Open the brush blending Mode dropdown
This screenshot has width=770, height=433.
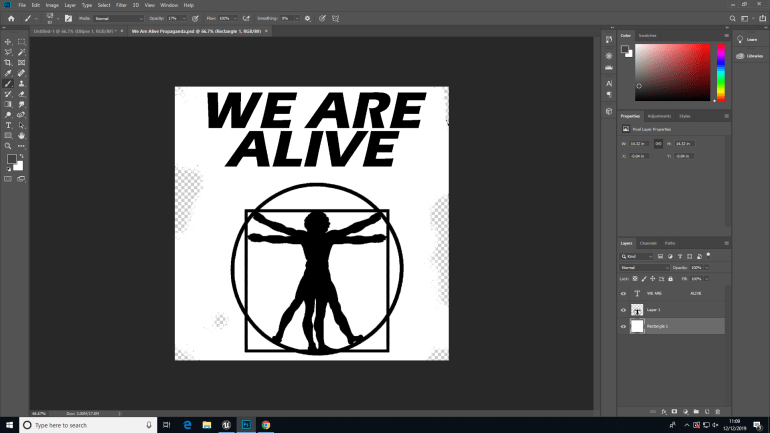pos(118,18)
